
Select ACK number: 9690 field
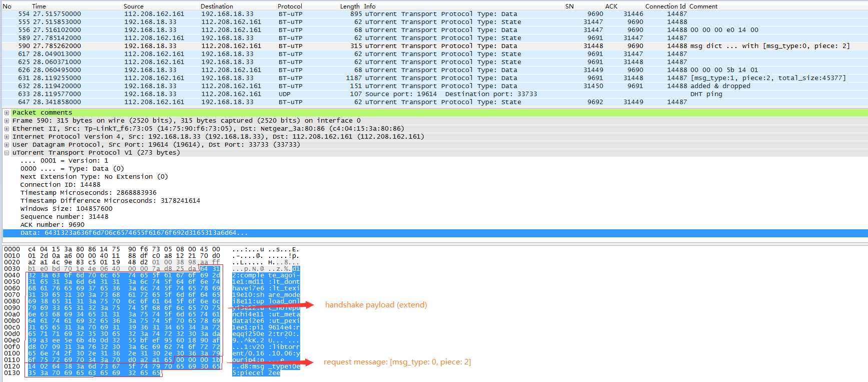click(x=52, y=225)
